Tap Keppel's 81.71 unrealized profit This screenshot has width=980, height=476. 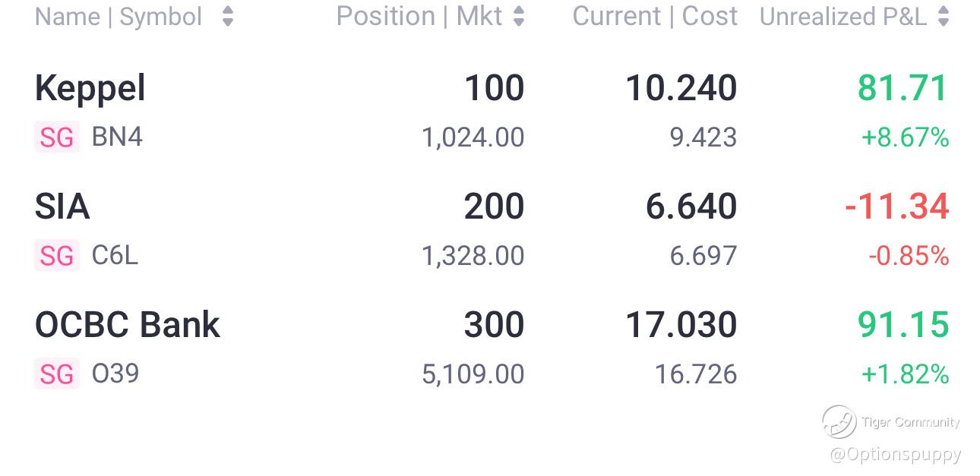(x=903, y=88)
